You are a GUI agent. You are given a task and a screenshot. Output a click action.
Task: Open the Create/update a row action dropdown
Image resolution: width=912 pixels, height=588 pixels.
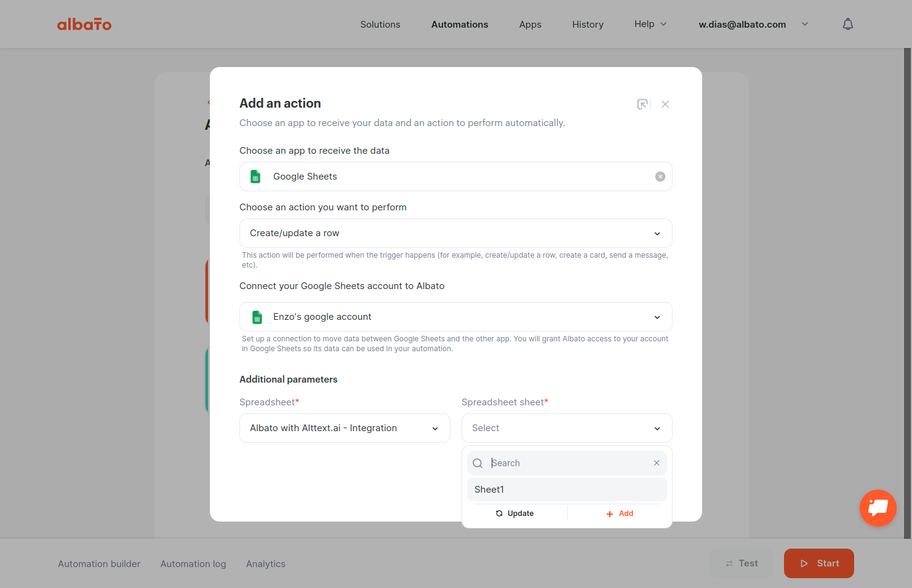[456, 233]
